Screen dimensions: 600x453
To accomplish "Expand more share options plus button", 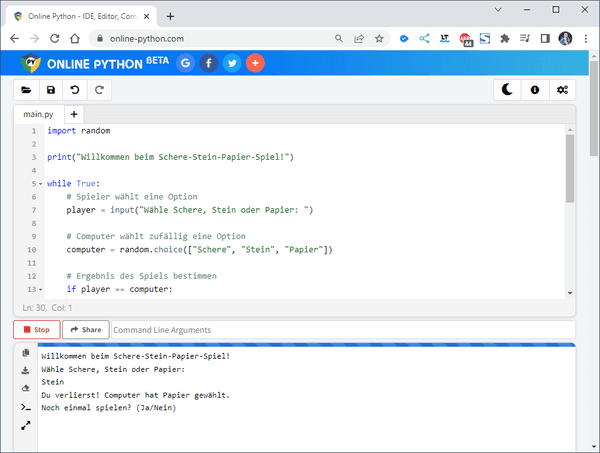I will (x=255, y=63).
